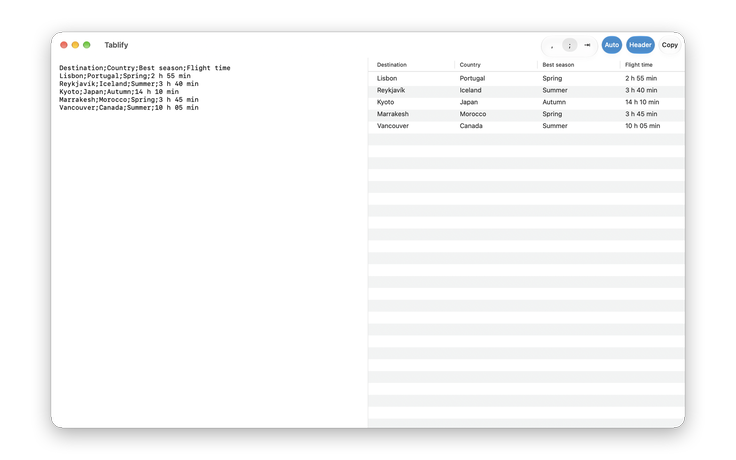Copy the table with Copy button

tap(670, 45)
